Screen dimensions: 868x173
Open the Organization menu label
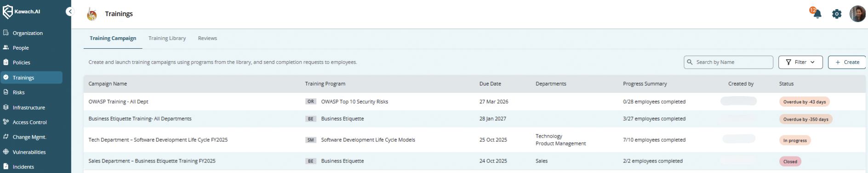point(28,33)
